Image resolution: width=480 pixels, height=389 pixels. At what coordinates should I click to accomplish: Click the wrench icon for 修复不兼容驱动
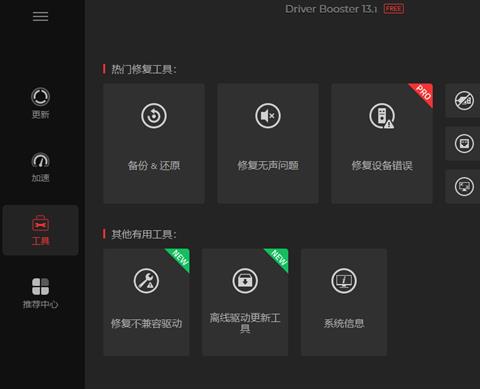point(146,281)
